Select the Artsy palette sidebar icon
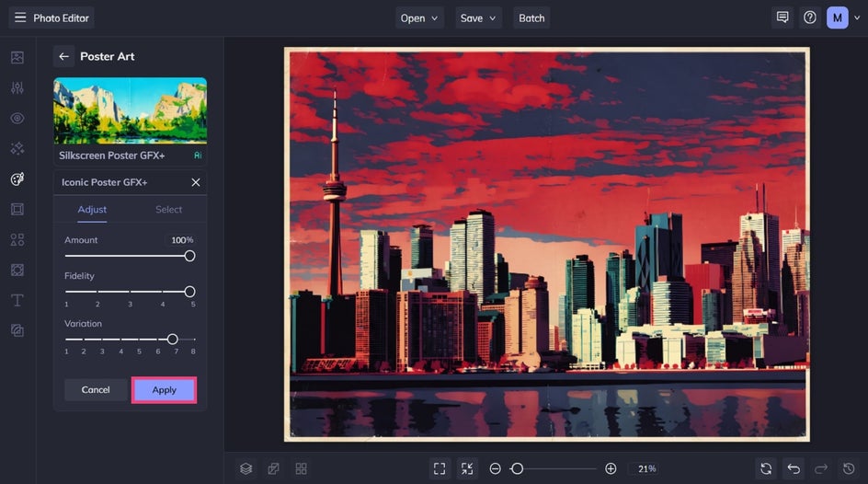This screenshot has height=484, width=868. [17, 179]
